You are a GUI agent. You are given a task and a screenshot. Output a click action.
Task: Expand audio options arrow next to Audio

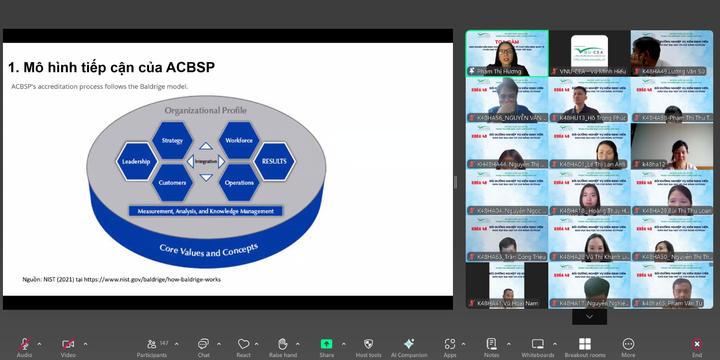[x=39, y=344]
